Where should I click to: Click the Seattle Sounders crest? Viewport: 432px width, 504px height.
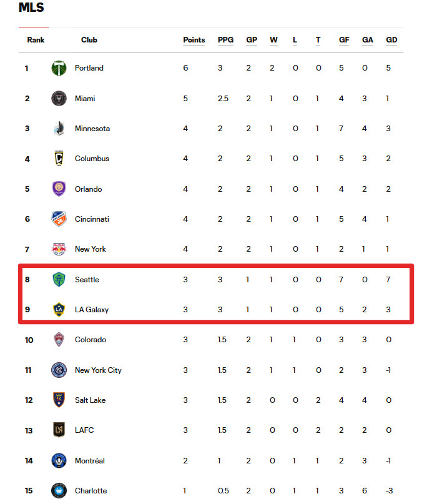[59, 279]
